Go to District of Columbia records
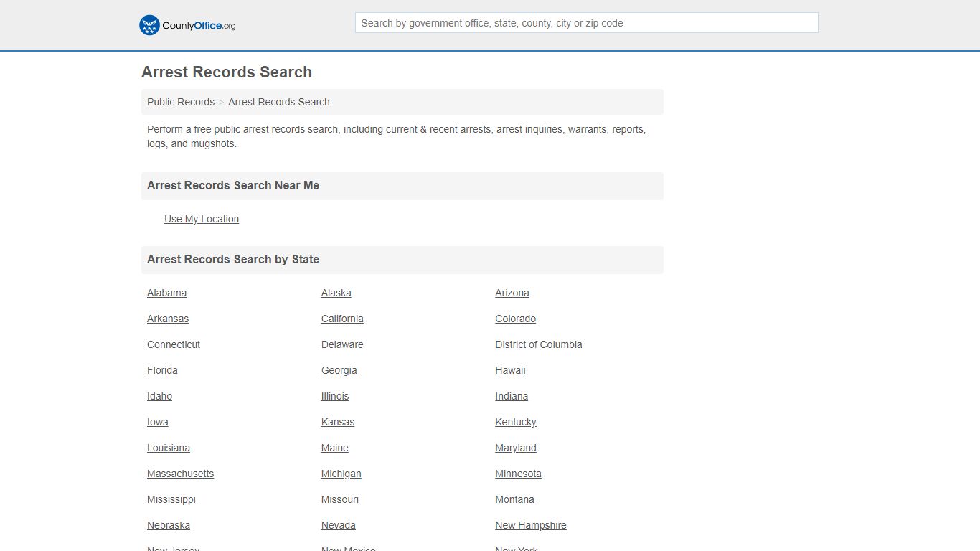 tap(539, 344)
